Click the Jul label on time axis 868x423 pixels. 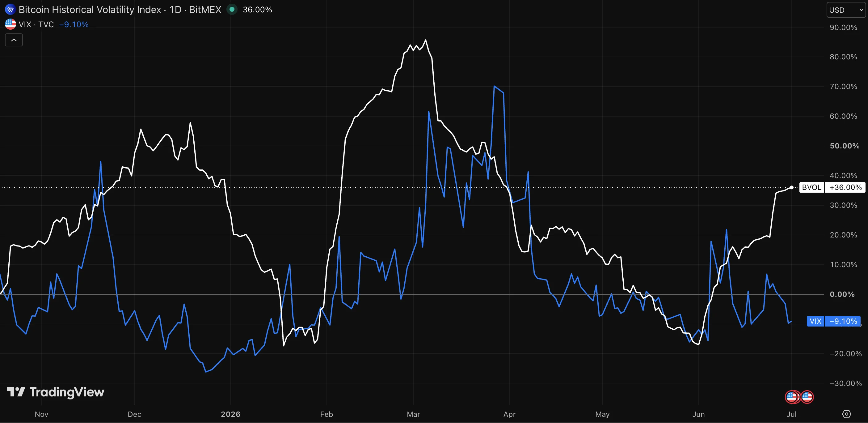(x=791, y=414)
